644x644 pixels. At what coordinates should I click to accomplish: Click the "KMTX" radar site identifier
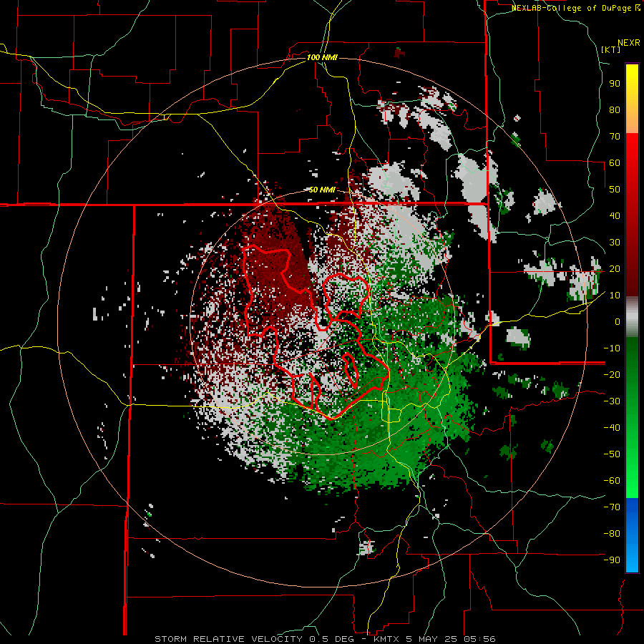pyautogui.click(x=387, y=639)
